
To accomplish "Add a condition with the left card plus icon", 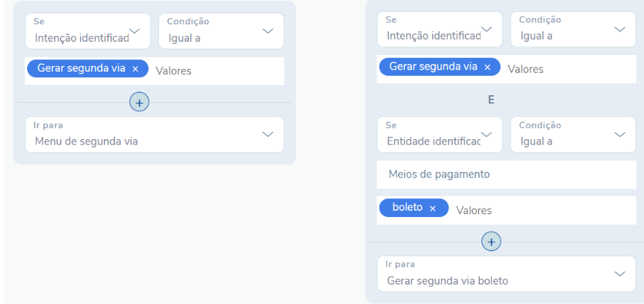I will (139, 103).
